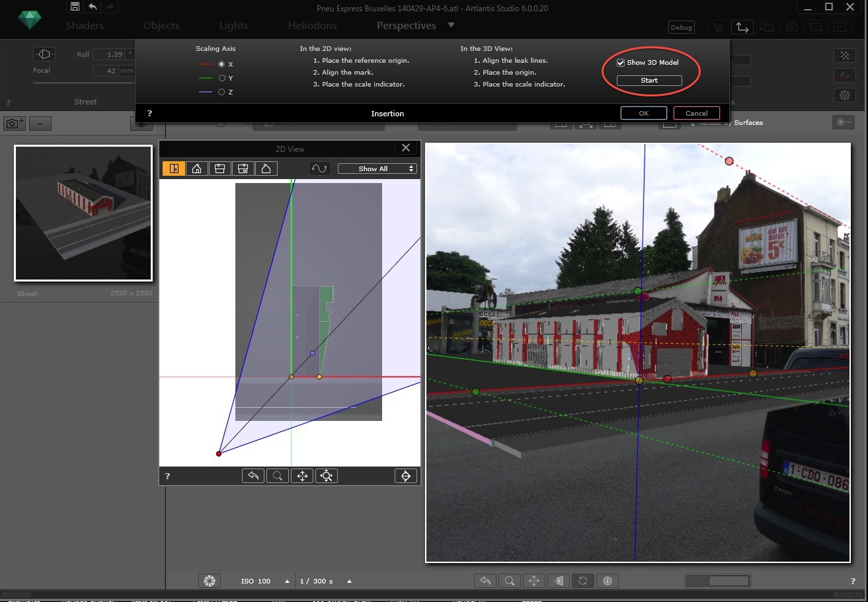868x602 pixels.
Task: Click the laser star icon at top right of preview
Action: pyautogui.click(x=843, y=122)
